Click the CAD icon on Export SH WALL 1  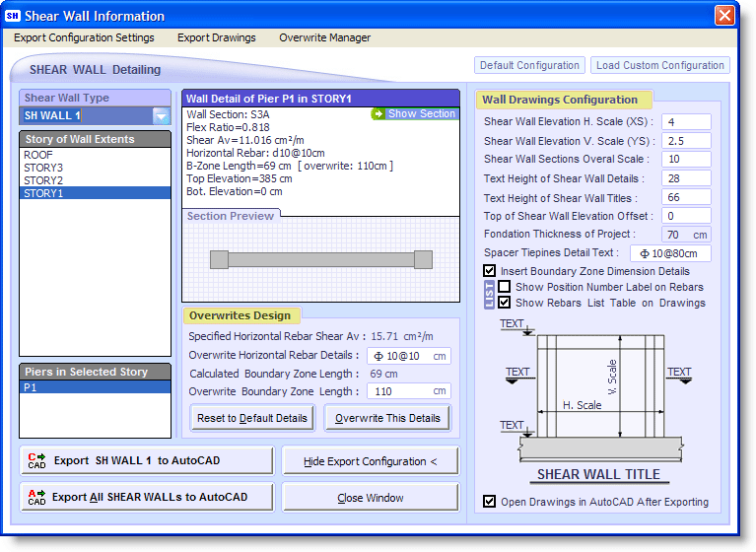pyautogui.click(x=37, y=460)
